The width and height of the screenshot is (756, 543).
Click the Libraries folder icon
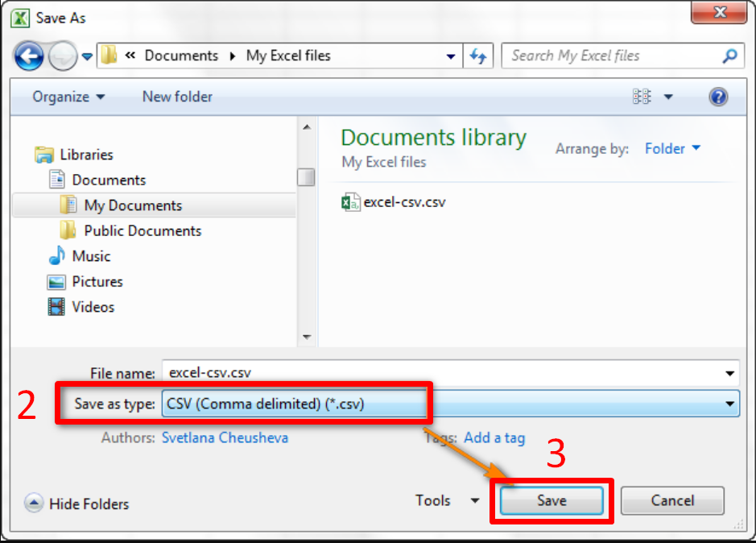pos(44,155)
